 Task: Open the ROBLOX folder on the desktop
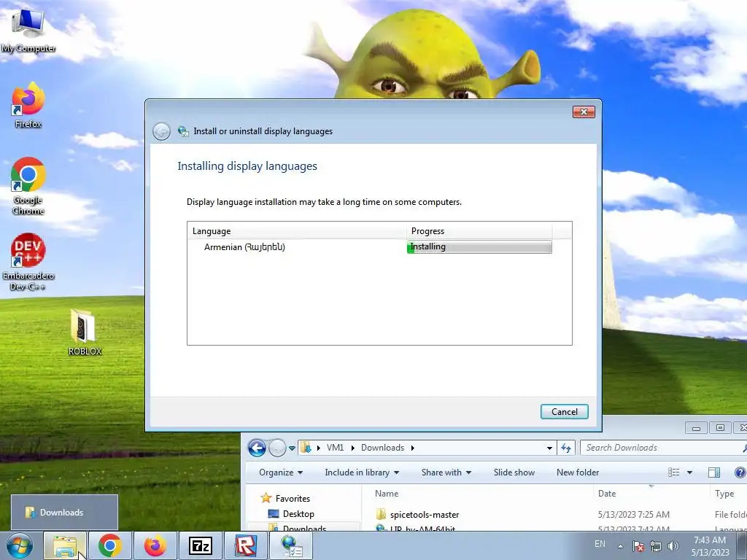coord(85,332)
